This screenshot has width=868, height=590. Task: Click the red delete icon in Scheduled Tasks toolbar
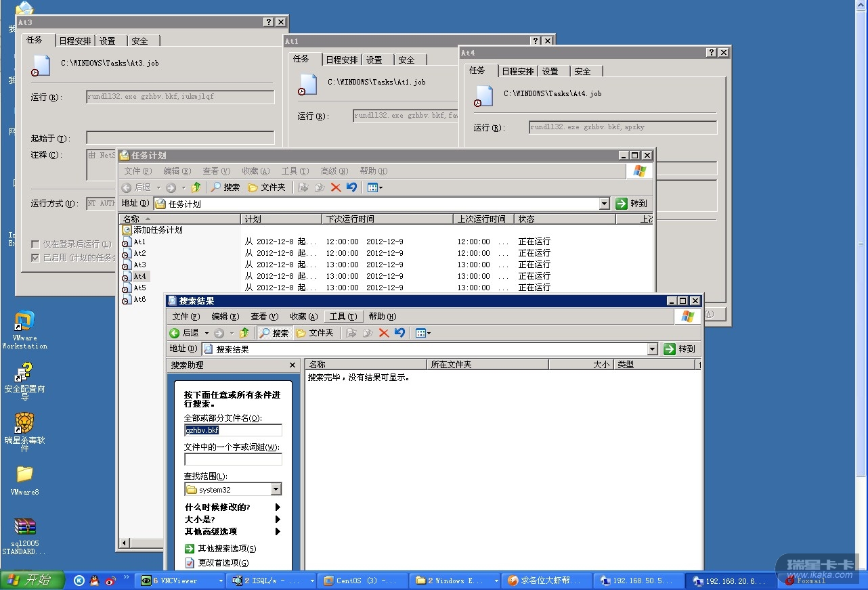[336, 187]
